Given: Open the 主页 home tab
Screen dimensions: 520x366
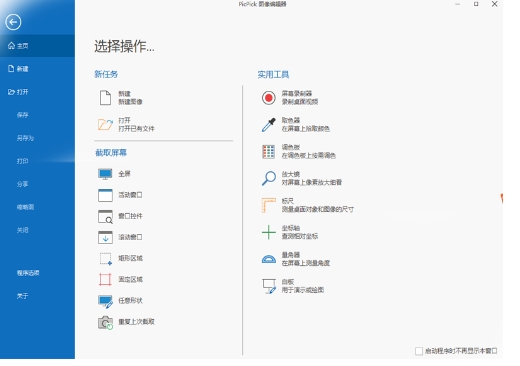Looking at the screenshot, I should 37,46.
